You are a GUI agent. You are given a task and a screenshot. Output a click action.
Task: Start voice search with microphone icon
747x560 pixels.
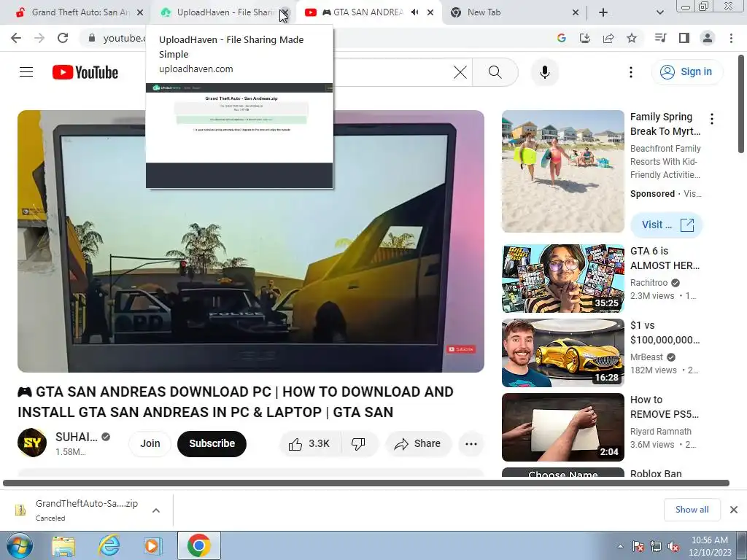544,72
